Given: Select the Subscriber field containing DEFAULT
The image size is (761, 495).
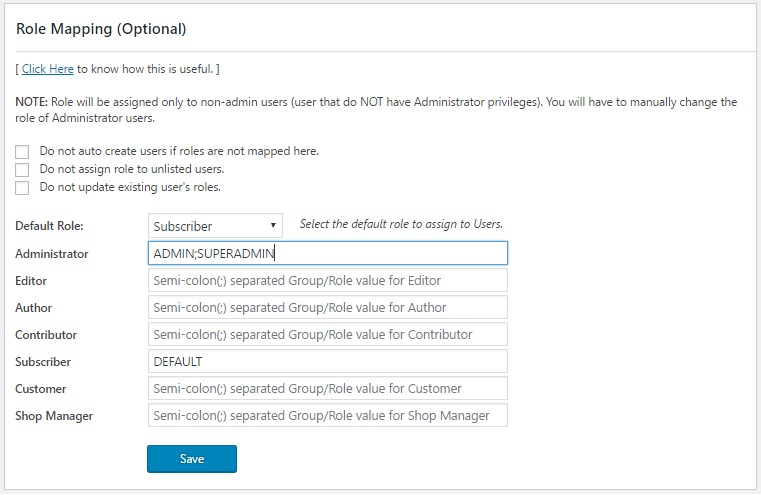Looking at the screenshot, I should click(328, 362).
